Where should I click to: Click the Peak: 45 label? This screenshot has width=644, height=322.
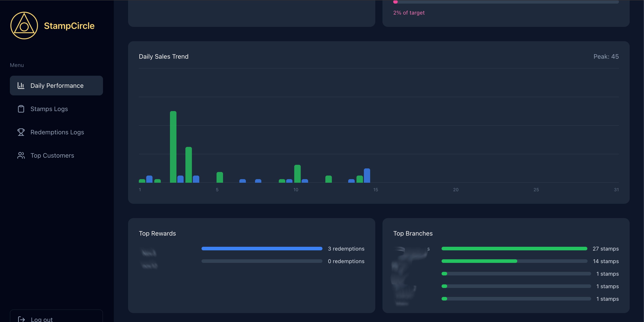[x=606, y=56]
